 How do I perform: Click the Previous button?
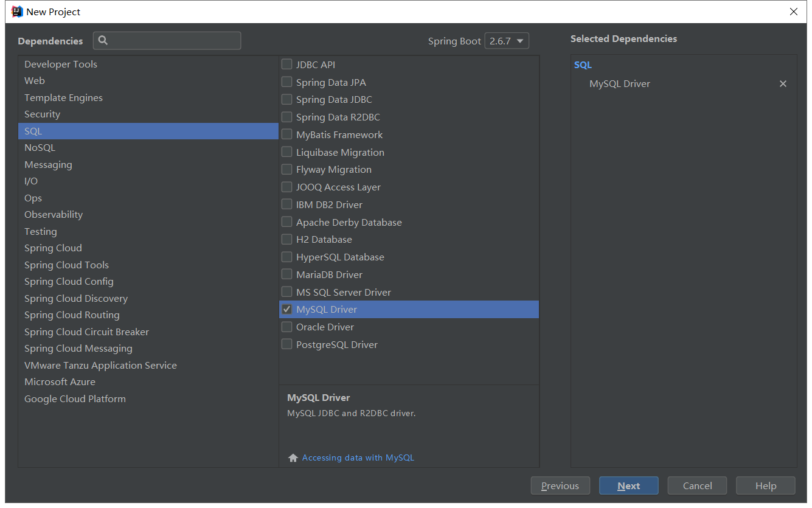560,485
